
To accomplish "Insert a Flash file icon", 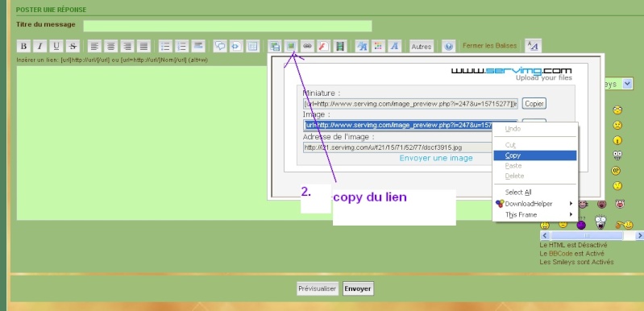I will coord(324,46).
